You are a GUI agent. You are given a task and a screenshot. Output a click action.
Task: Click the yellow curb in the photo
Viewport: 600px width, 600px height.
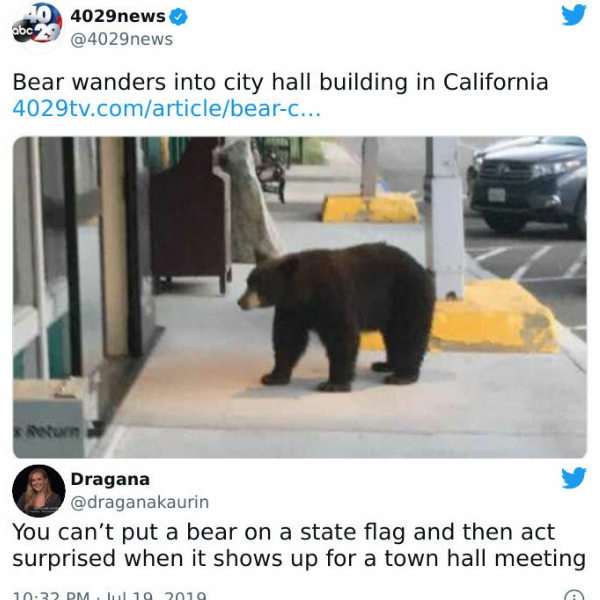pos(494,317)
